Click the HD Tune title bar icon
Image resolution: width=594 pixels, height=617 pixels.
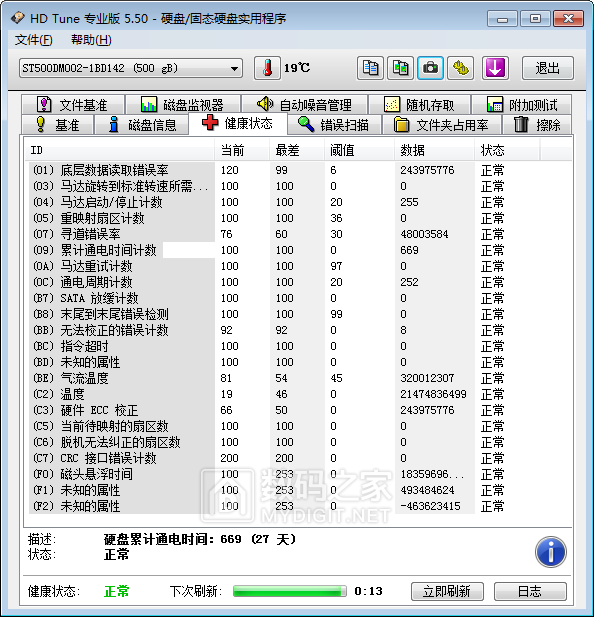18,18
